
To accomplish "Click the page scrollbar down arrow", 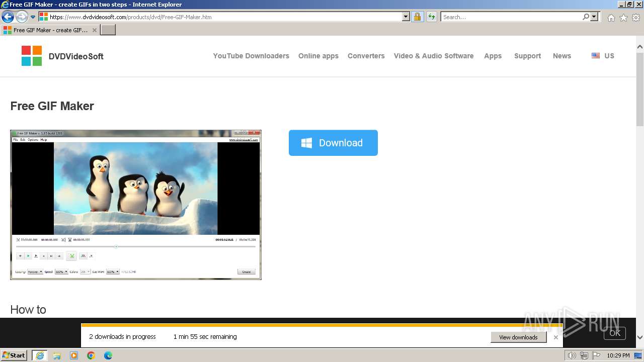I will 640,338.
